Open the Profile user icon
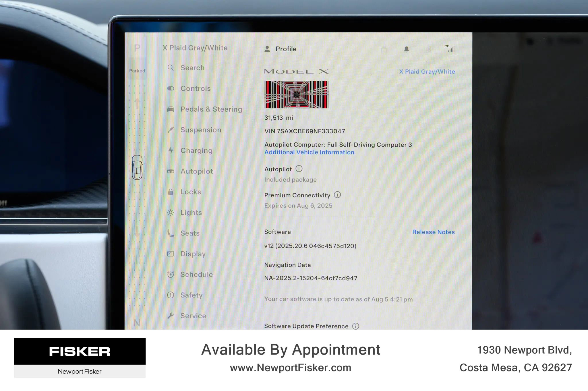The width and height of the screenshot is (588, 391). tap(267, 49)
